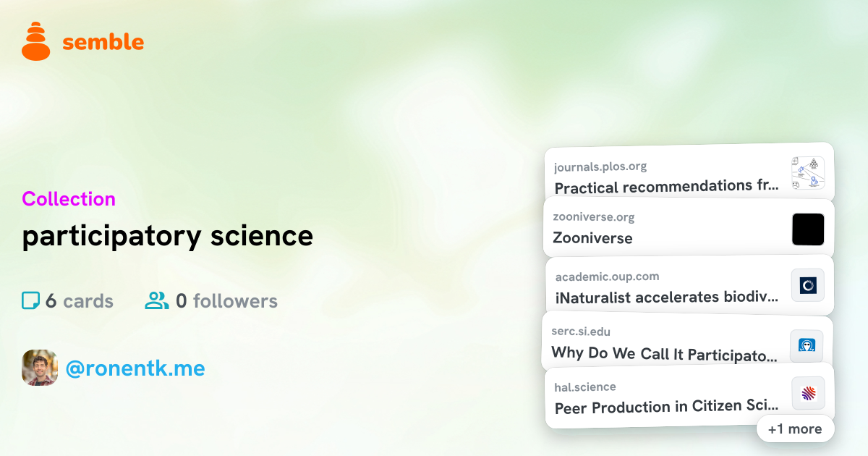The height and width of the screenshot is (456, 868).
Task: Open the Practical recommendations card title
Action: pyautogui.click(x=667, y=187)
